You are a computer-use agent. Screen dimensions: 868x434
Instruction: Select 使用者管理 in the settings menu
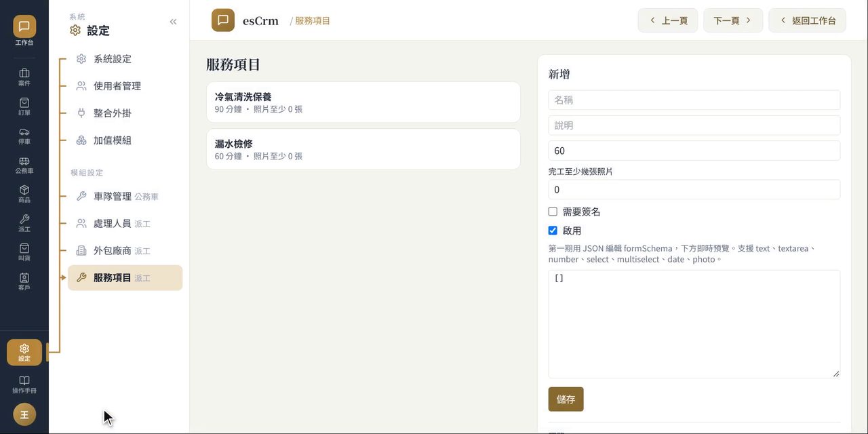point(125,86)
